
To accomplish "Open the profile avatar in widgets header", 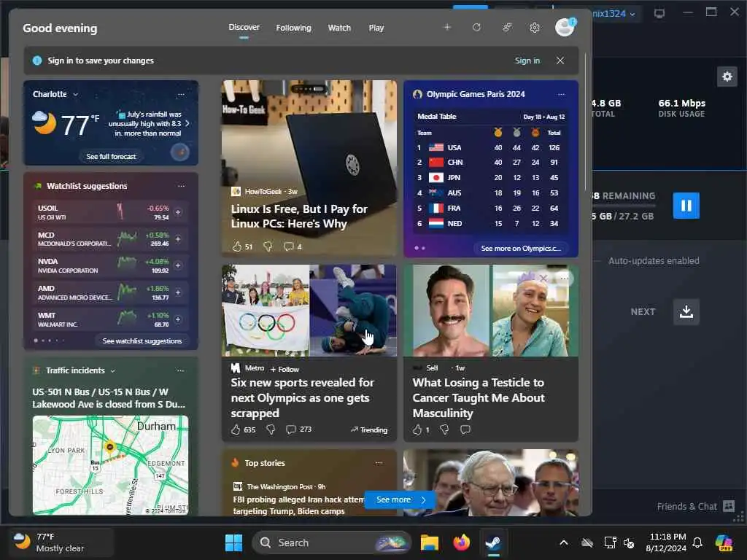I will pos(565,27).
